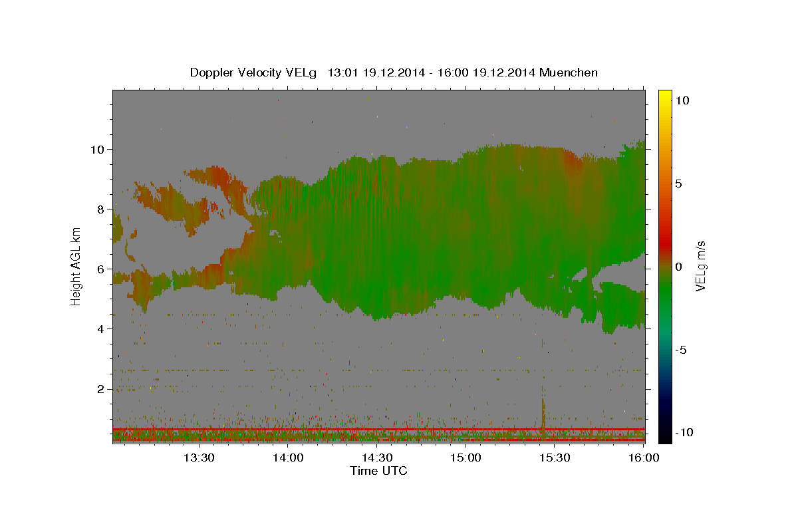Click the colorbar value 5 label
Screen dimensions: 798x532
click(x=679, y=183)
